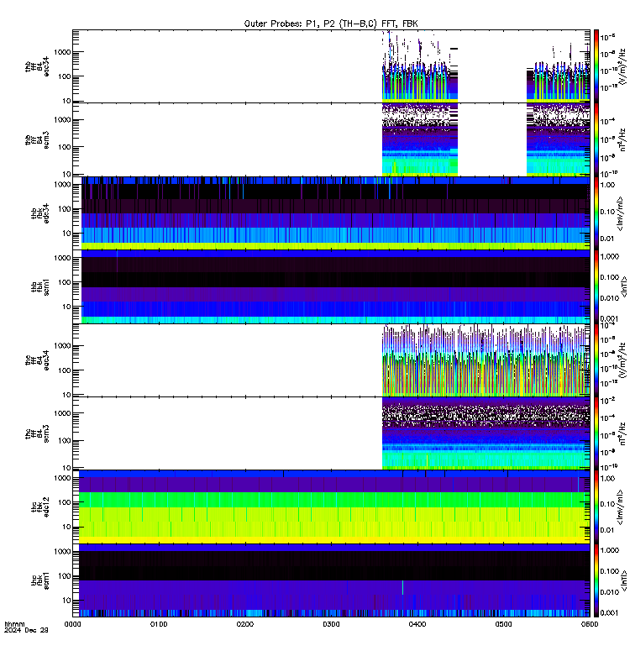Click the 1000 frequency tick of thc scm3 panel
The image size is (630, 672).
pyautogui.click(x=62, y=413)
